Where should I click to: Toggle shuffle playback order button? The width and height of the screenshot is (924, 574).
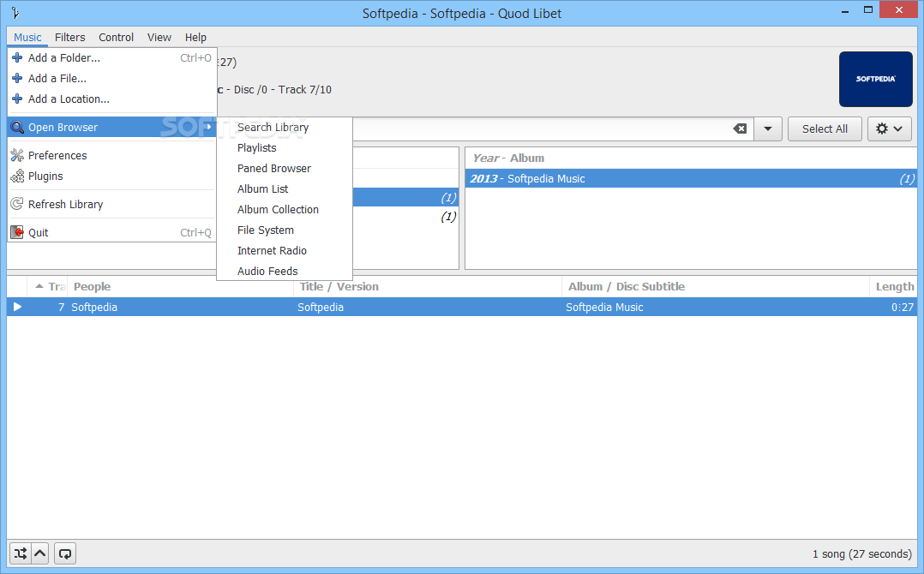[21, 553]
